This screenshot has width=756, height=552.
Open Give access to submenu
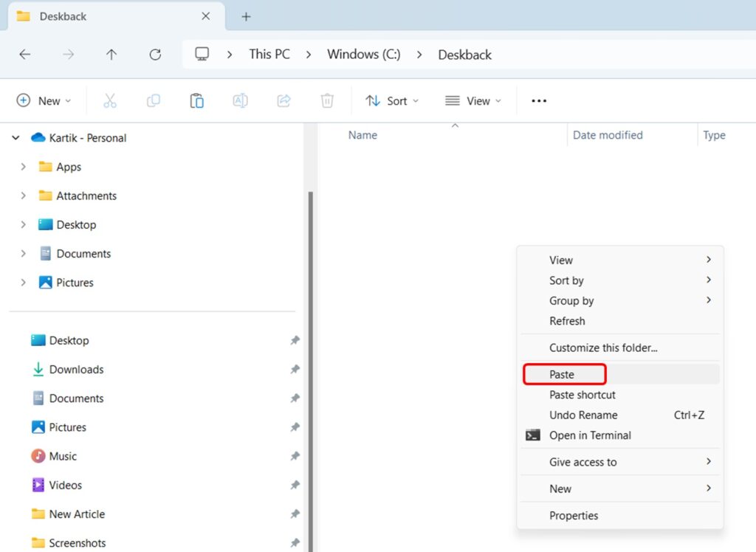pyautogui.click(x=620, y=462)
